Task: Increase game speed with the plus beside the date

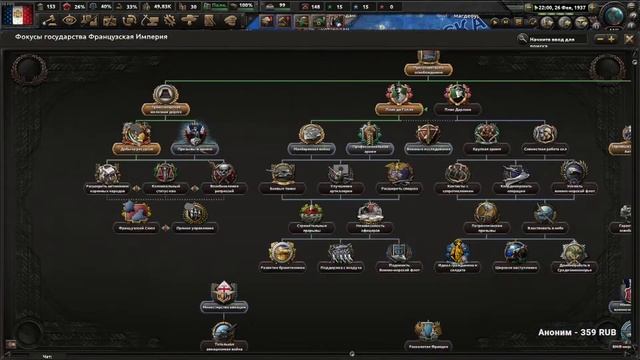Action: pyautogui.click(x=592, y=7)
